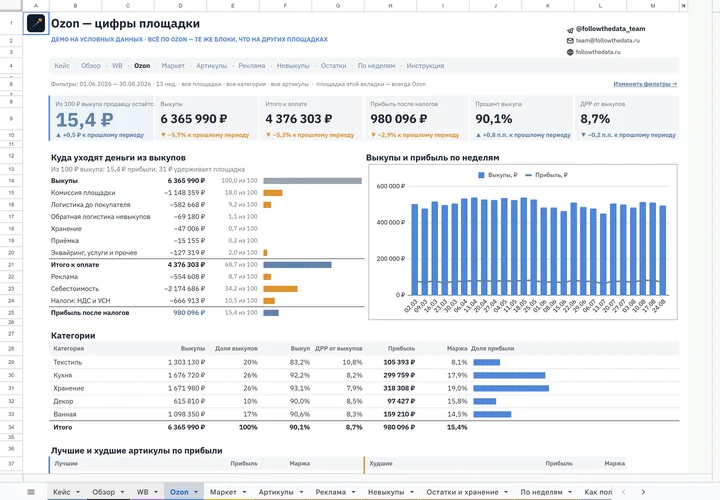The height and width of the screenshot is (500, 720).
Task: Select the 6 365 990 ₽ Выкупы KPI value
Action: pos(194,119)
